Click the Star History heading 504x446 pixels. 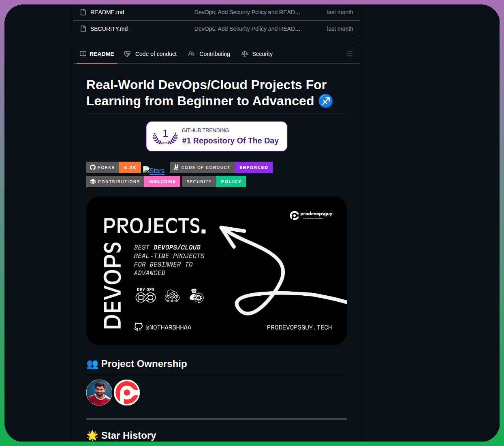(x=128, y=435)
